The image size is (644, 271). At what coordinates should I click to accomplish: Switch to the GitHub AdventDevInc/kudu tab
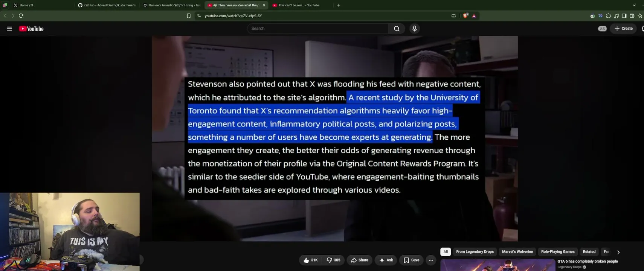107,5
